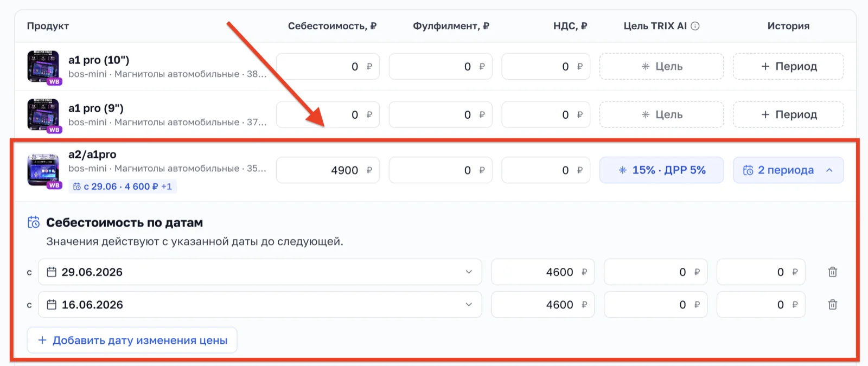Add a Период for a1 pro (10")
This screenshot has height=366, width=868.
[788, 66]
